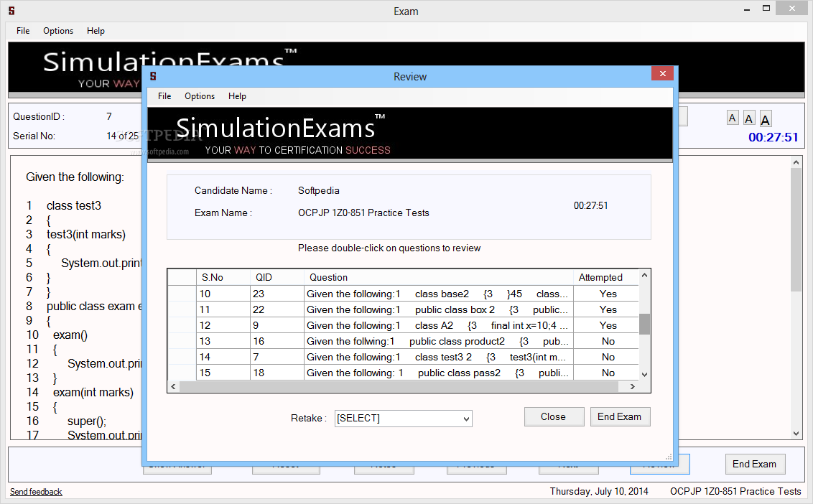Select row for QID 22

[x=403, y=309]
